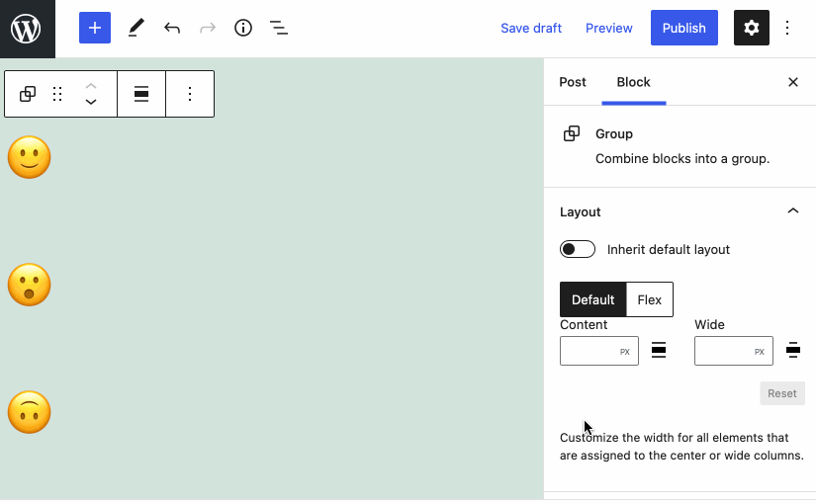Switch to the Post tab
The width and height of the screenshot is (816, 504).
[x=573, y=82]
